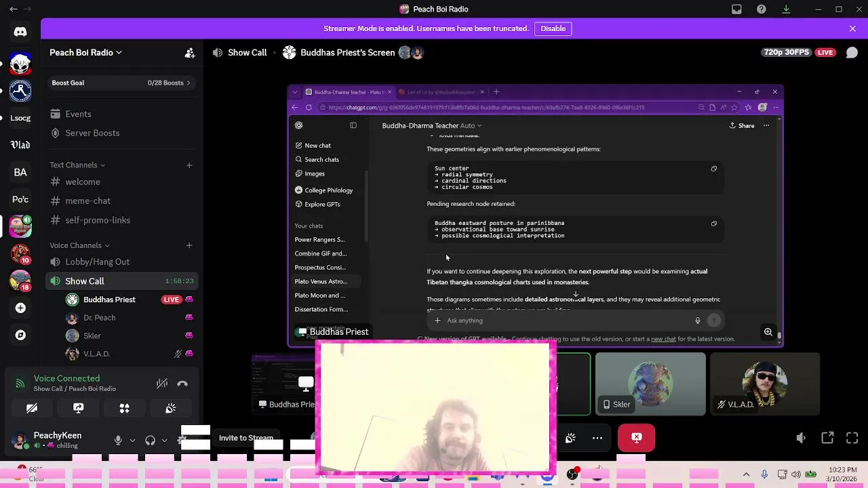Click Invite to Stream label
Screen dimensions: 868x488
click(x=246, y=438)
